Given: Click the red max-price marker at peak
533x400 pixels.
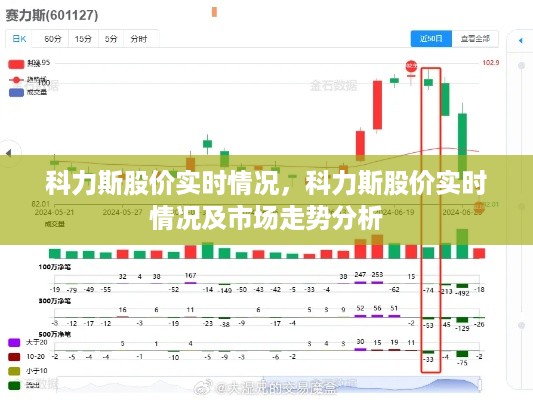Looking at the screenshot, I should point(411,66).
